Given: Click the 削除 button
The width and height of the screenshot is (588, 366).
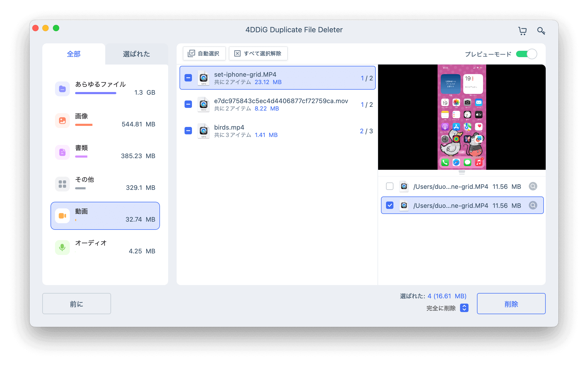Looking at the screenshot, I should click(511, 304).
